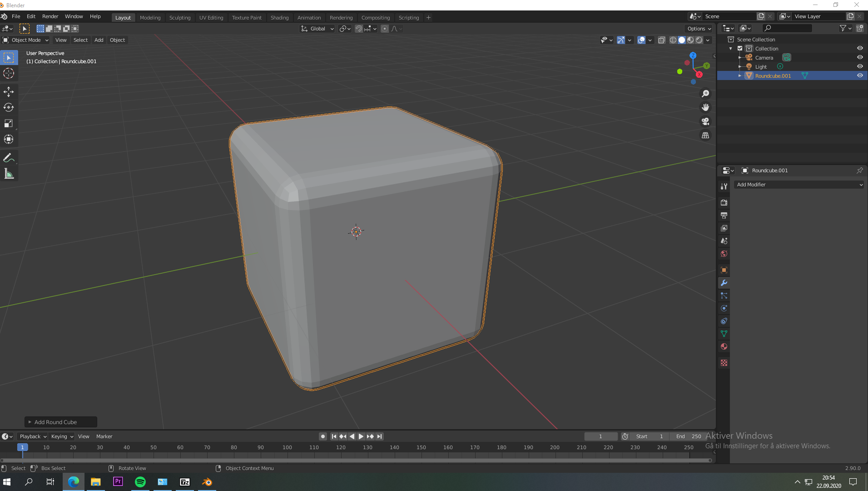Select the Measure tool

point(9,173)
